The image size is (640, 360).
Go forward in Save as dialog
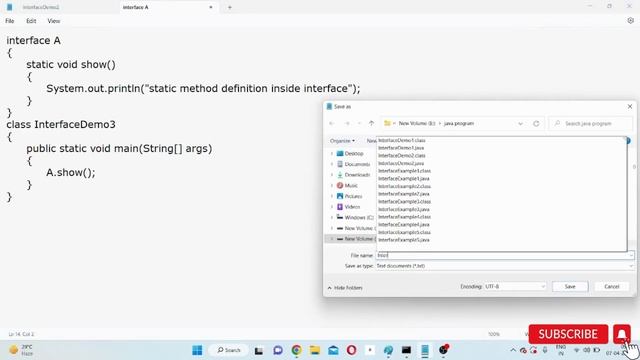tap(347, 123)
